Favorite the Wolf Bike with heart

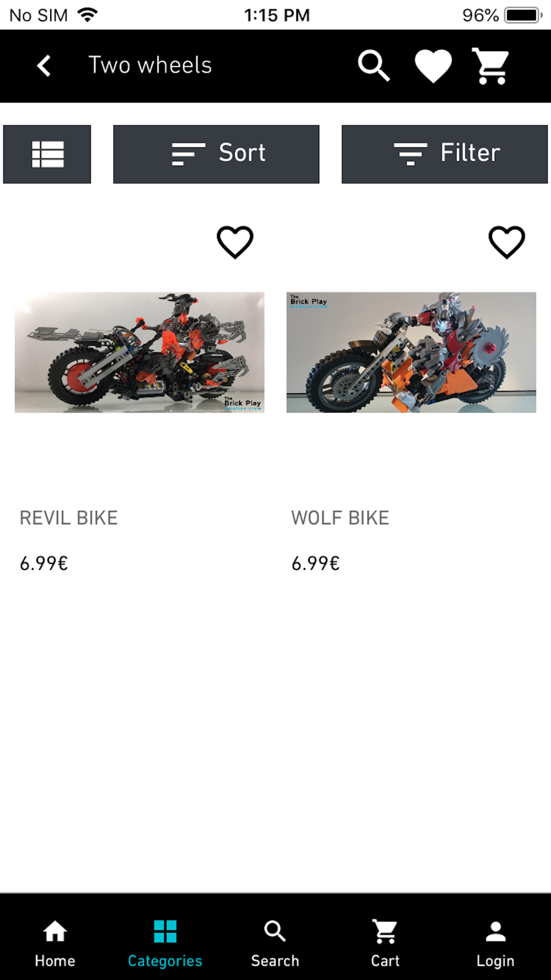pyautogui.click(x=507, y=242)
